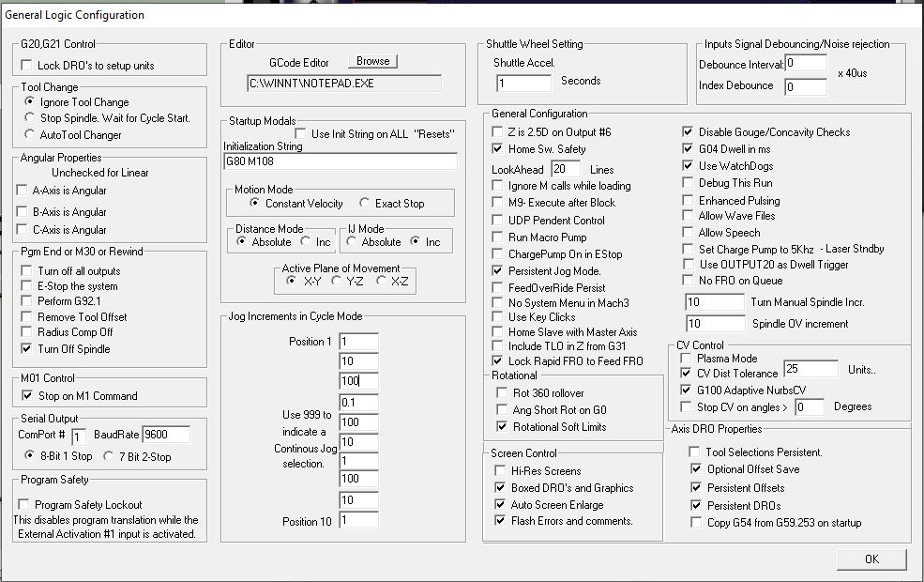Check Ignore M calls while loading
The width and height of the screenshot is (924, 582).
[x=497, y=185]
